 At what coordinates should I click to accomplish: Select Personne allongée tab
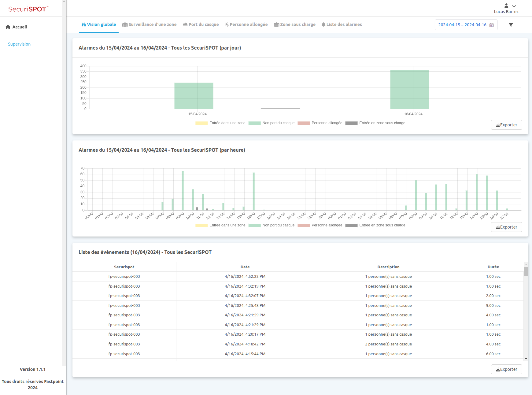(246, 24)
